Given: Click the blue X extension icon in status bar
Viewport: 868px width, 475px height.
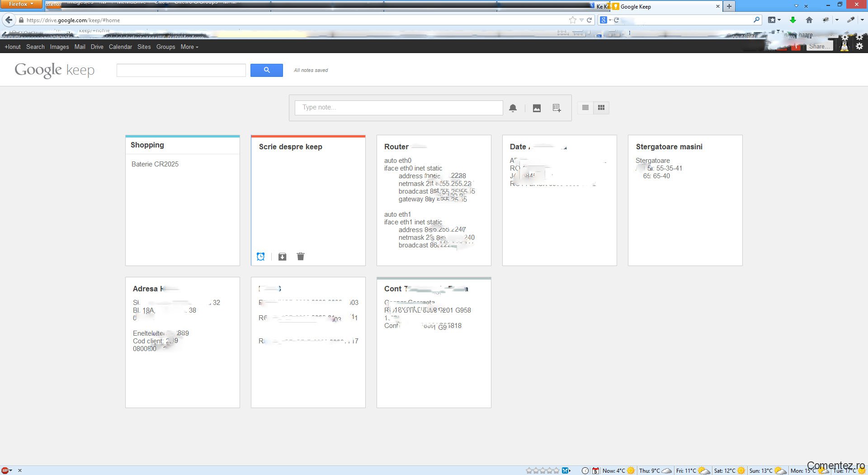Looking at the screenshot, I should [x=566, y=470].
